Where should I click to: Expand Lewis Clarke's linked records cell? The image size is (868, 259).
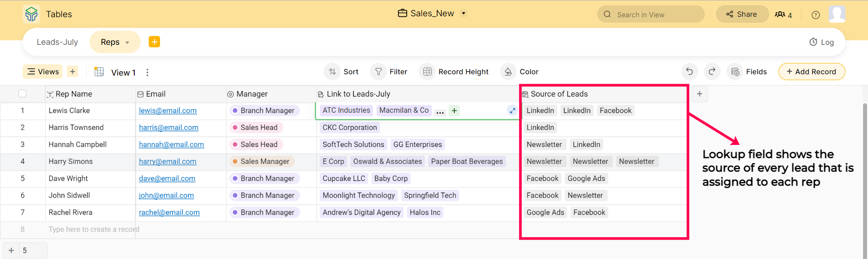pyautogui.click(x=512, y=110)
